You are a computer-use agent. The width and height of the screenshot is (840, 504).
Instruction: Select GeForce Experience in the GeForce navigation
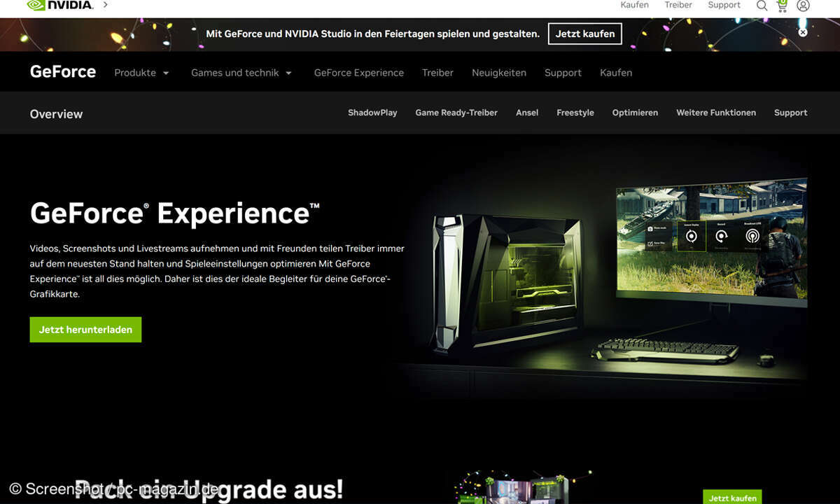click(359, 73)
